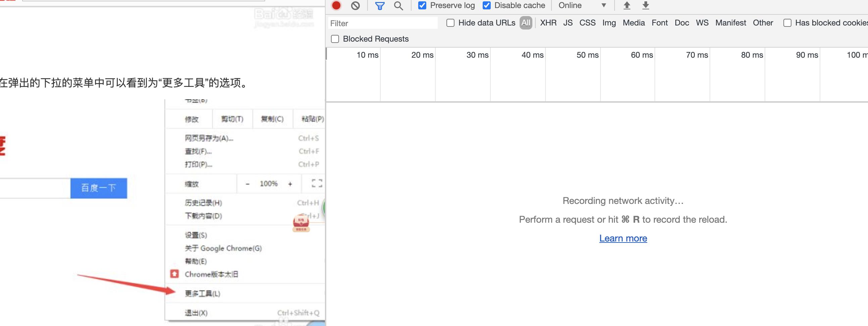Clear the network log

point(355,5)
